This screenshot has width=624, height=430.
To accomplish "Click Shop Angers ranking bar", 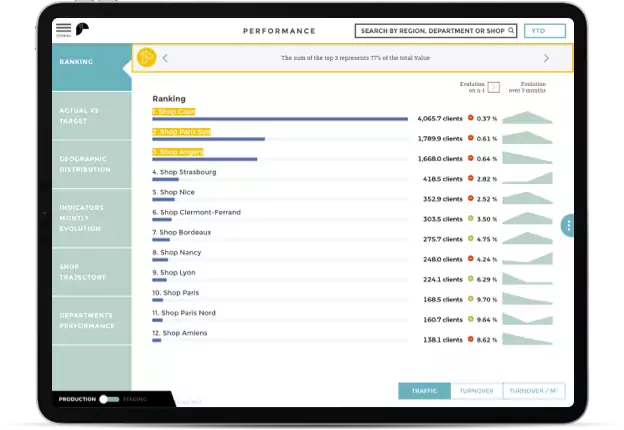I will coord(205,159).
